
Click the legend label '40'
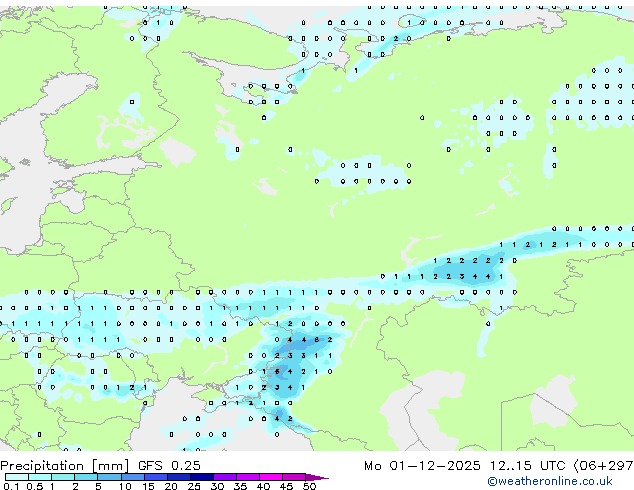[x=263, y=486]
